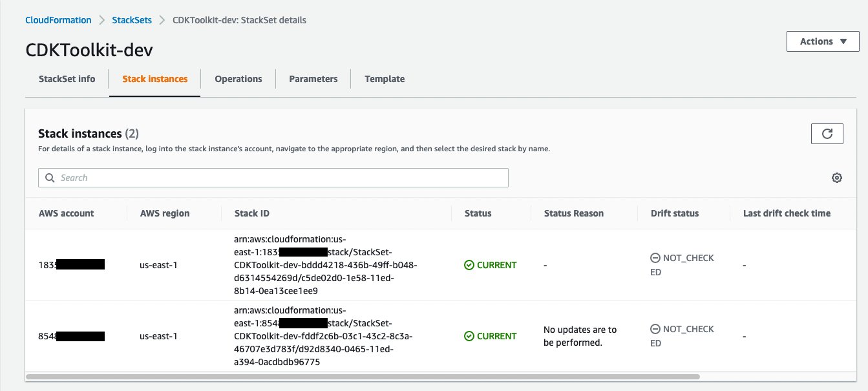Open the StackSets breadcrumb link
The width and height of the screenshot is (868, 391).
tap(132, 19)
